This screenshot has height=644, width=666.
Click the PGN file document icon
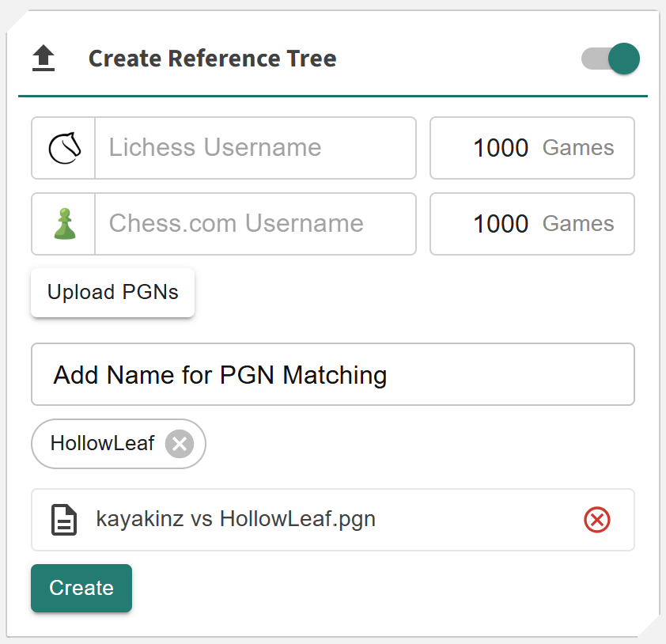point(64,520)
